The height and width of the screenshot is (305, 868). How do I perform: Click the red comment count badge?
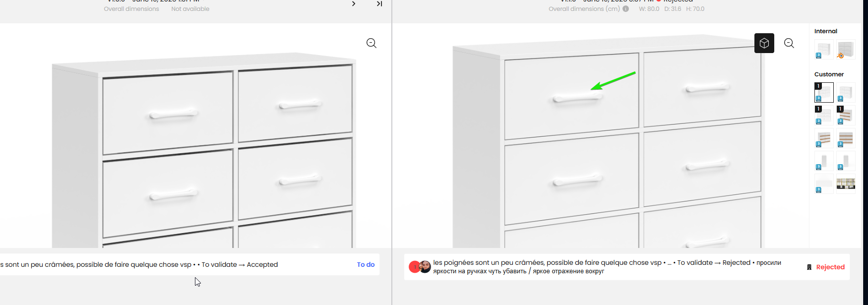414,267
